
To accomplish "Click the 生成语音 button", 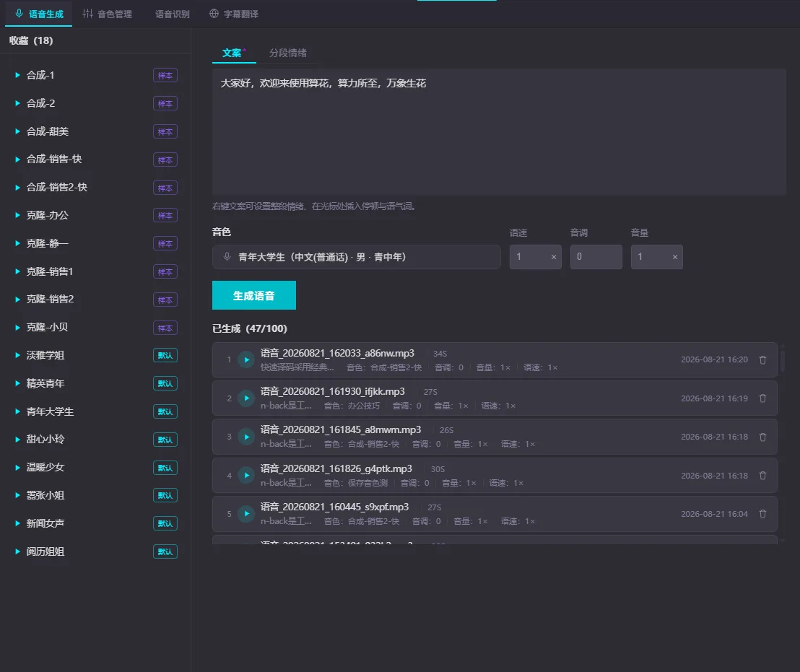I will click(x=254, y=295).
